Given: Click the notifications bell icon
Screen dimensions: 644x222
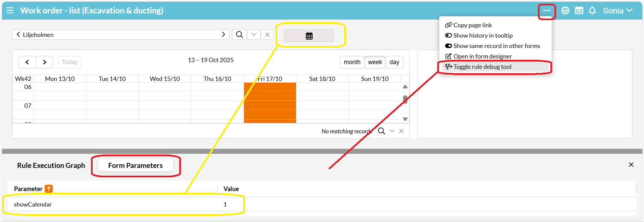Looking at the screenshot, I should (592, 11).
